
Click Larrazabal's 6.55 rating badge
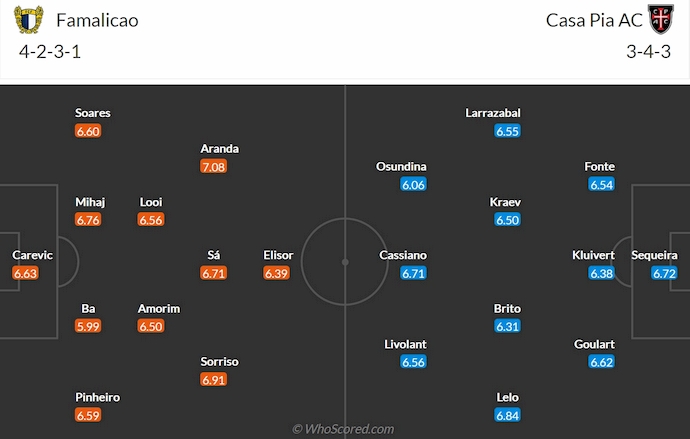coord(507,131)
